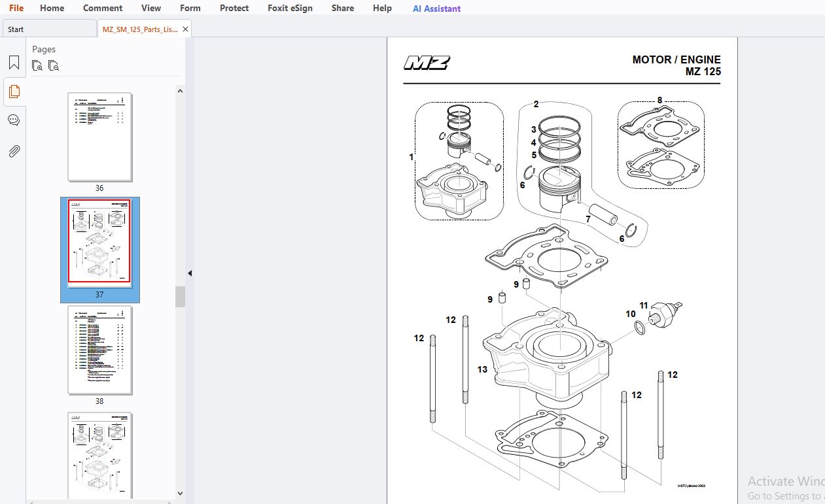The image size is (825, 504).
Task: Click the 'MOTOR / ENGINE' page heading
Action: click(676, 59)
